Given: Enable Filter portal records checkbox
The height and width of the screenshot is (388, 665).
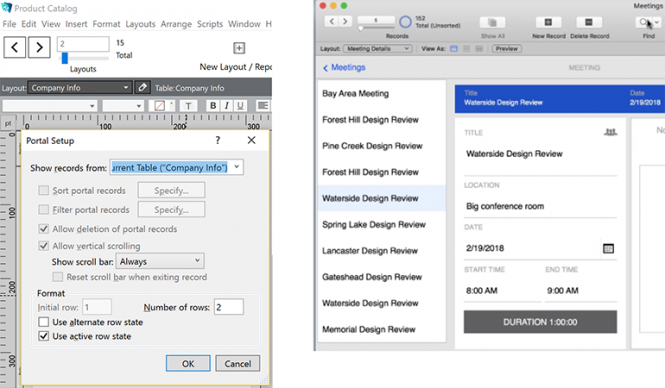Looking at the screenshot, I should [x=43, y=209].
